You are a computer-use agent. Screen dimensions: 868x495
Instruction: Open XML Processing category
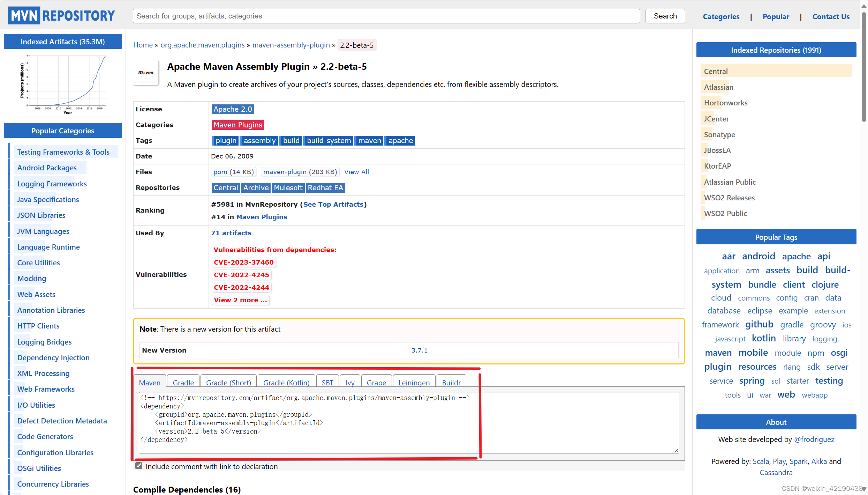[44, 374]
